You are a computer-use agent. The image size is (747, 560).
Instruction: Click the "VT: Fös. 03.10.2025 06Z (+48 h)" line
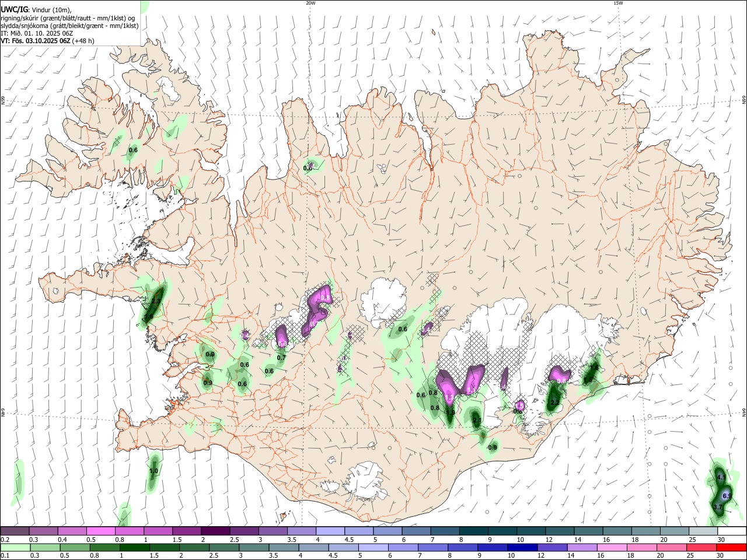point(47,41)
